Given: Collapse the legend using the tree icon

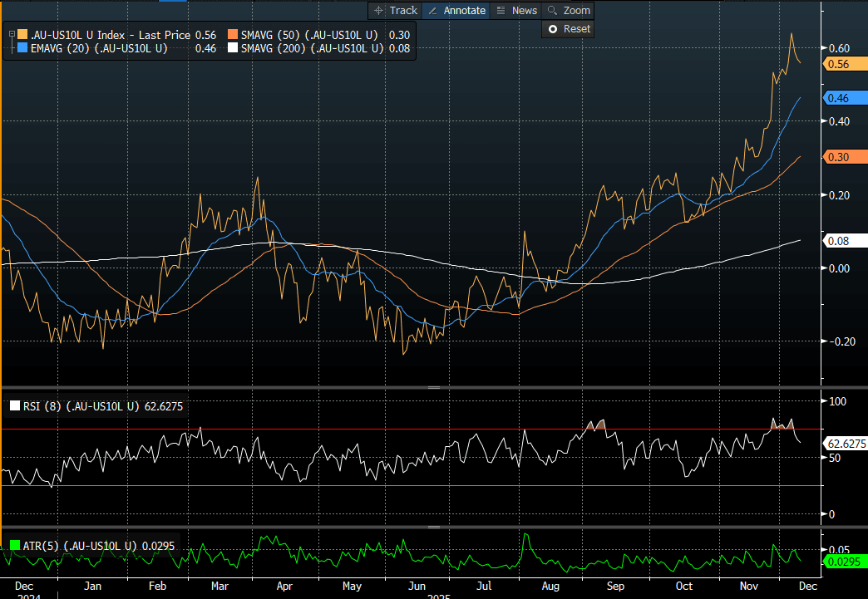Looking at the screenshot, I should pos(12,35).
